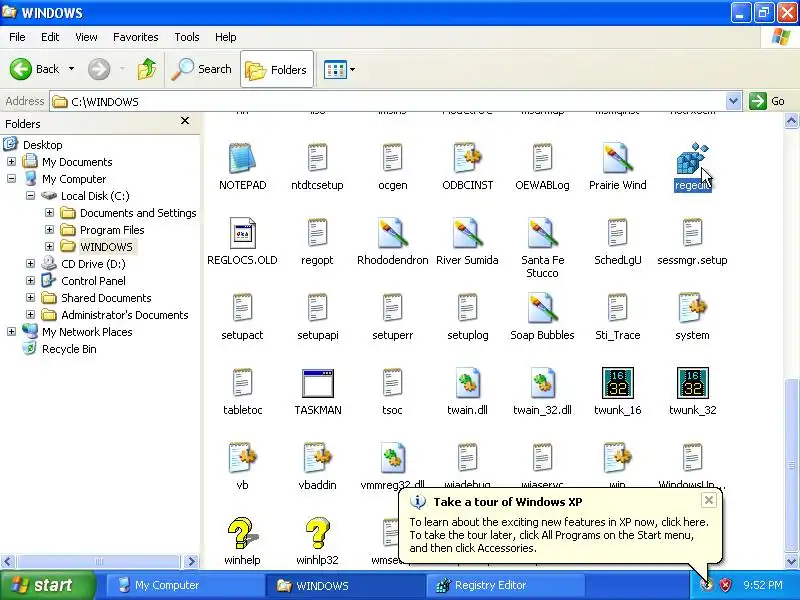Select the ntdtcsetup log file
Image resolution: width=800 pixels, height=600 pixels.
coord(317,158)
